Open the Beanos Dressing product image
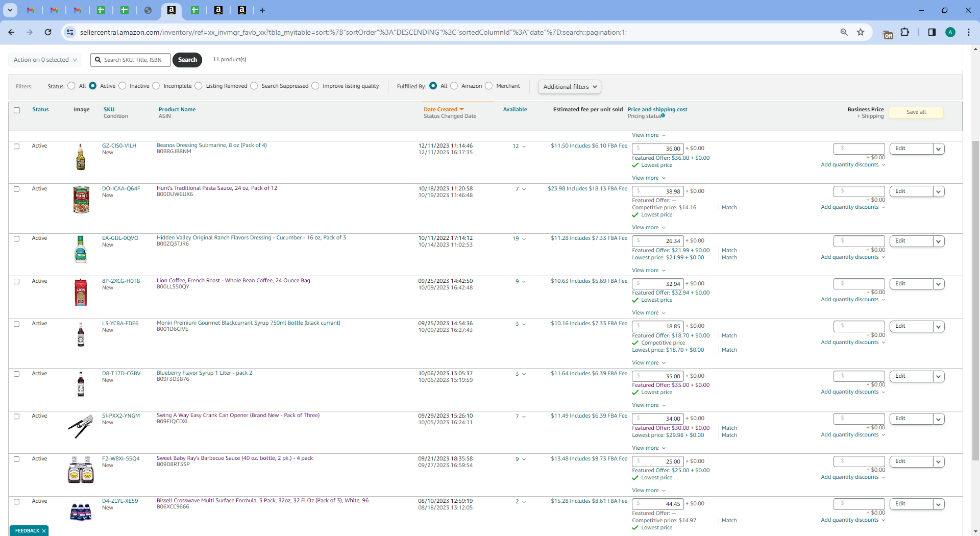The image size is (980, 536). [81, 157]
